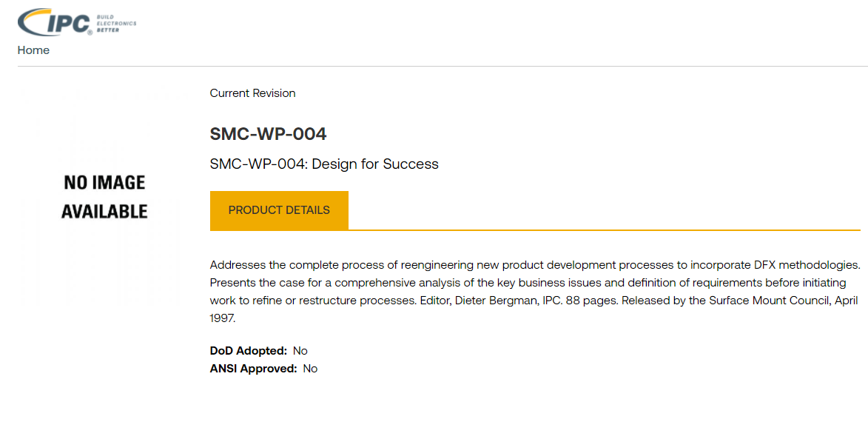Click the IPC logo in header

coord(55,22)
